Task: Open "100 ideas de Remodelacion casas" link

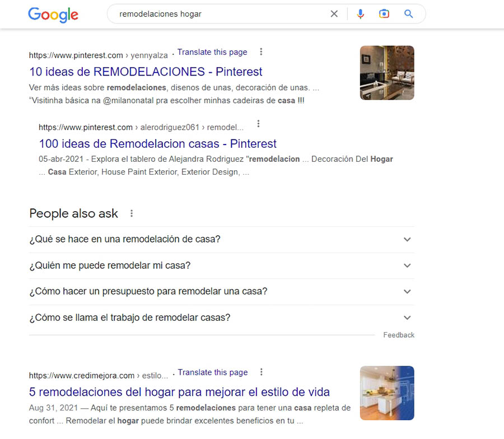Action: [157, 143]
